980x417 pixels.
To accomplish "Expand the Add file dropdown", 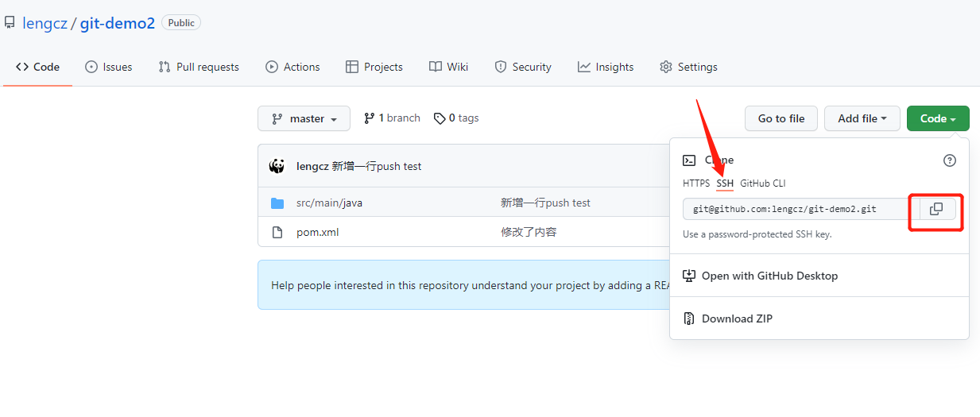I will coord(862,118).
